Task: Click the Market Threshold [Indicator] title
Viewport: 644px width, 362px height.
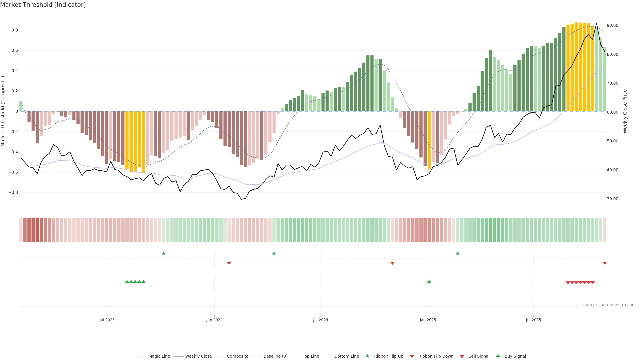Action: pyautogui.click(x=43, y=5)
